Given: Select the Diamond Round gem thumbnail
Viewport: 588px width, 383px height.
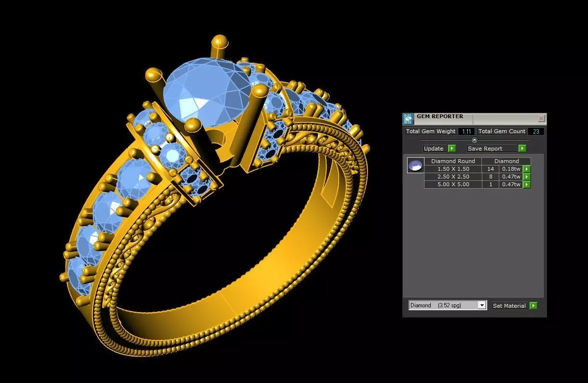Looking at the screenshot, I should (x=415, y=165).
